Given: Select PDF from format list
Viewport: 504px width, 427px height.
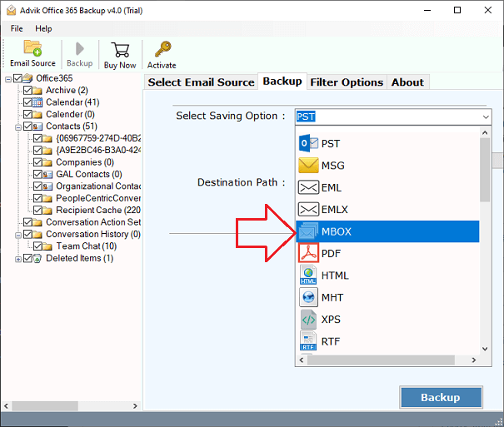Looking at the screenshot, I should (x=387, y=253).
